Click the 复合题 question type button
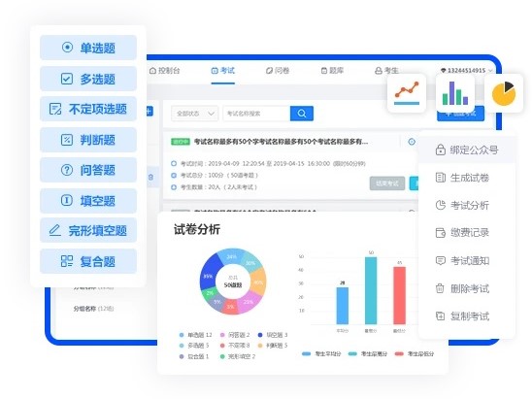This screenshot has height=399, width=532. [x=88, y=261]
